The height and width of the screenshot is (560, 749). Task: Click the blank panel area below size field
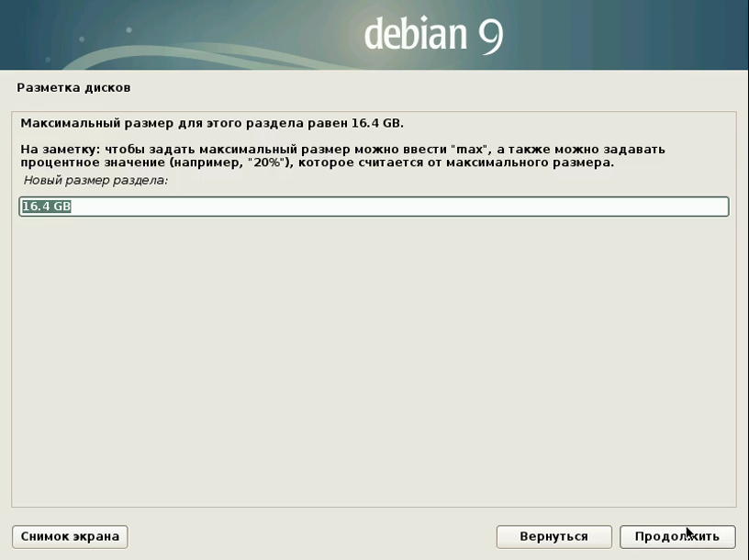(374, 367)
